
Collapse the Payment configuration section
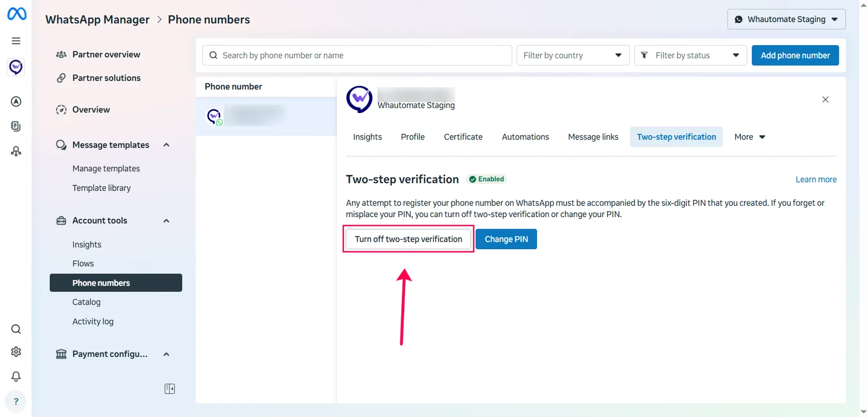167,354
